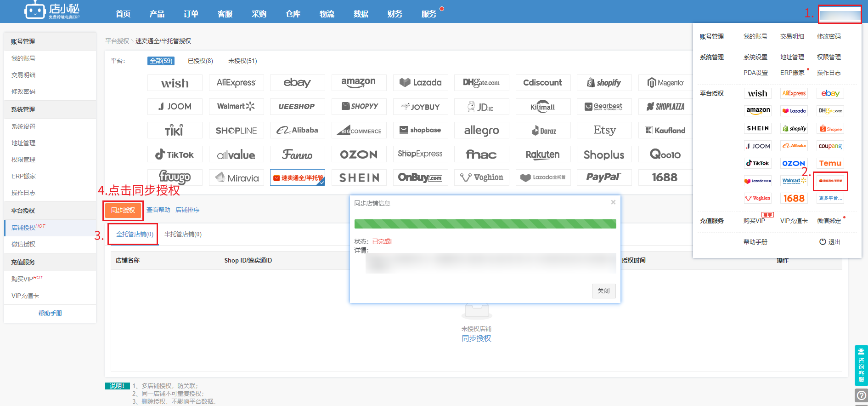The width and height of the screenshot is (868, 406).
Task: Click the 关闭 button in the dialog
Action: 603,291
